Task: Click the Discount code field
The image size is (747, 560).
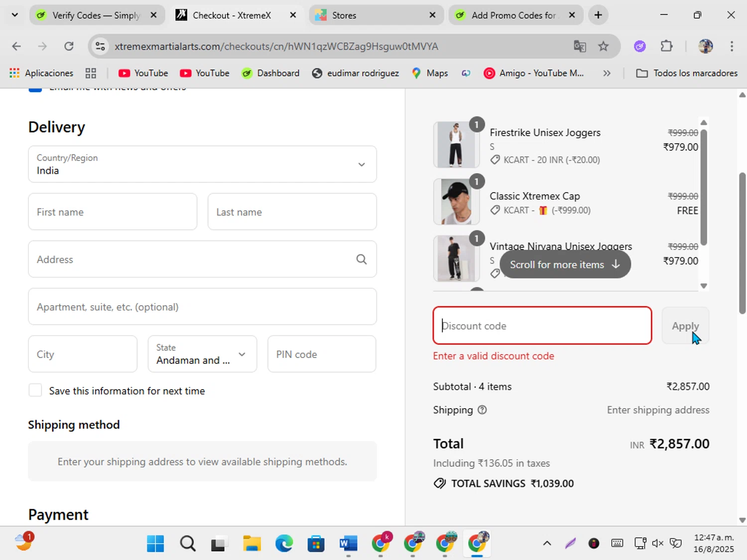Action: (x=542, y=326)
